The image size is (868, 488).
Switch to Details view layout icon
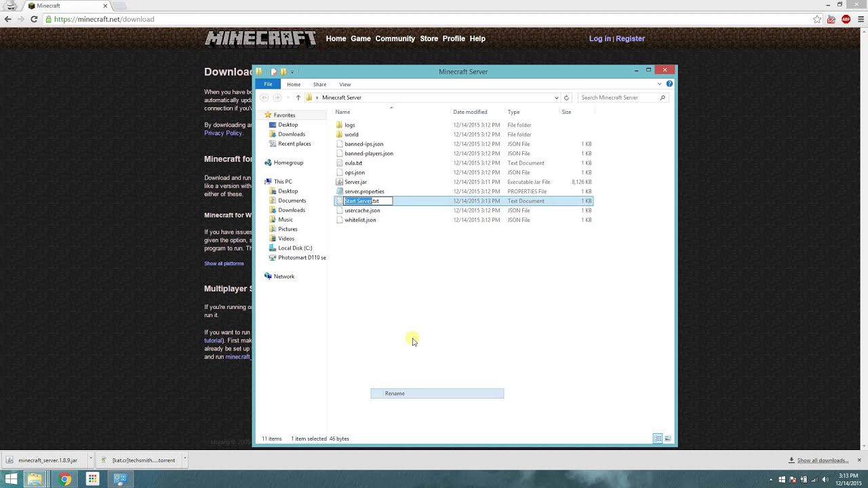tap(658, 439)
